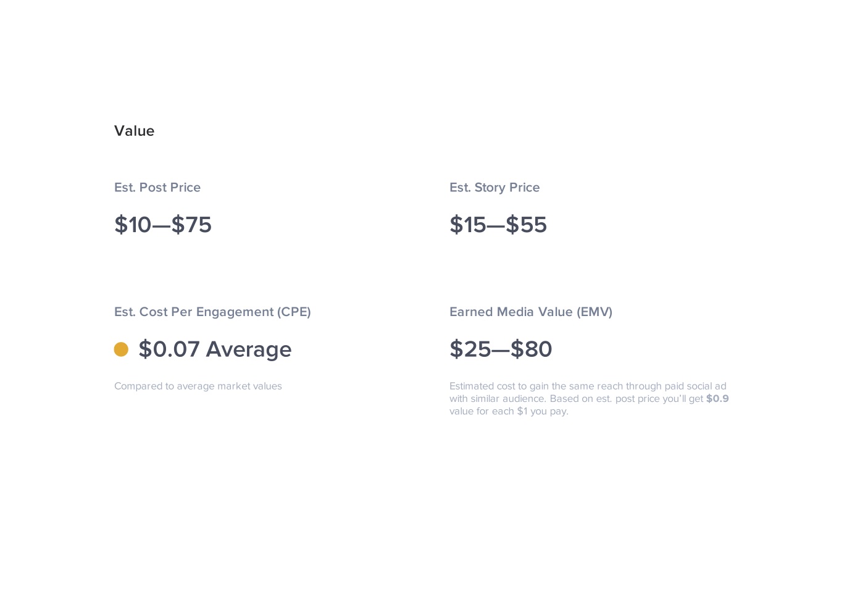Click the $80 maximum earned media value
This screenshot has height=613, width=868.
[532, 349]
